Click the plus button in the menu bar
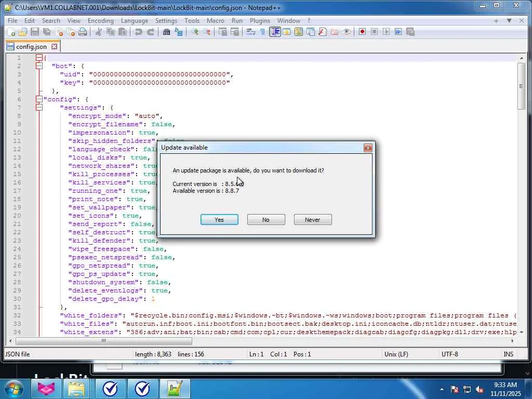The width and height of the screenshot is (532, 399). 496,21
